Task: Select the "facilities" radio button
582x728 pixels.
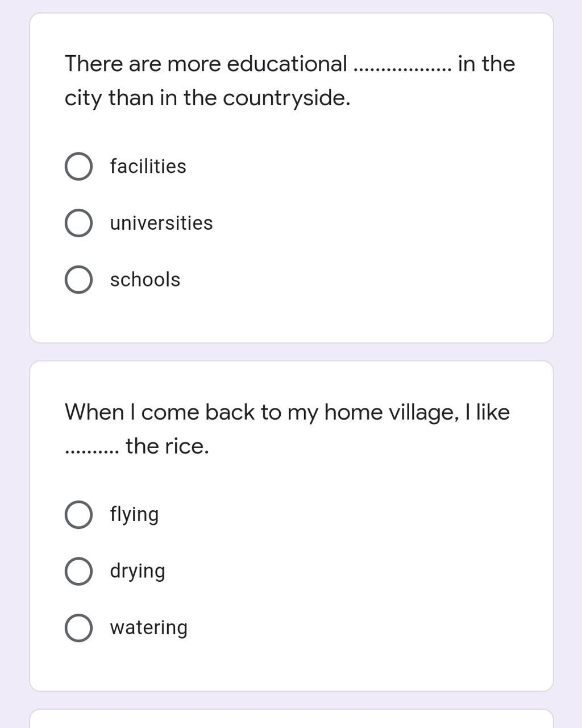Action: click(x=78, y=166)
